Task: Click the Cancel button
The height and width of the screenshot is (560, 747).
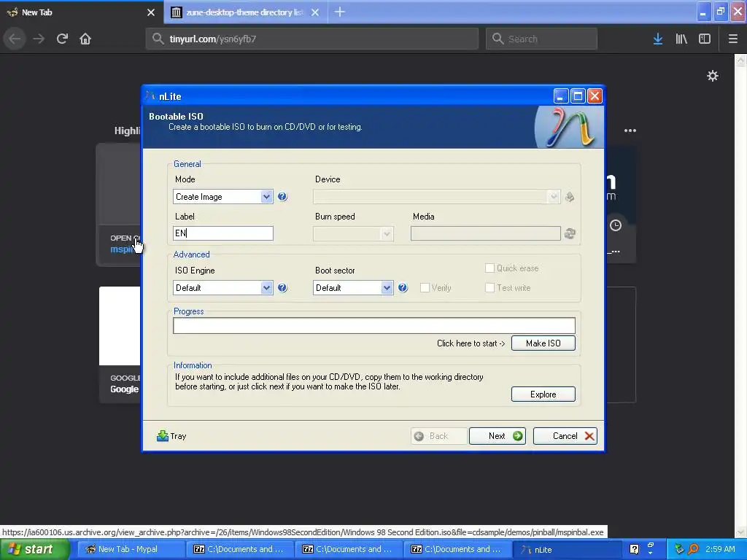Action: (565, 436)
